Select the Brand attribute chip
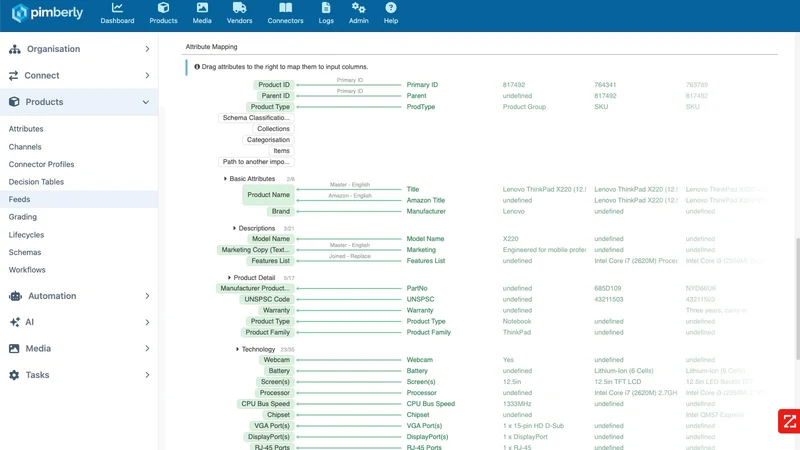The image size is (800, 450). [x=281, y=211]
